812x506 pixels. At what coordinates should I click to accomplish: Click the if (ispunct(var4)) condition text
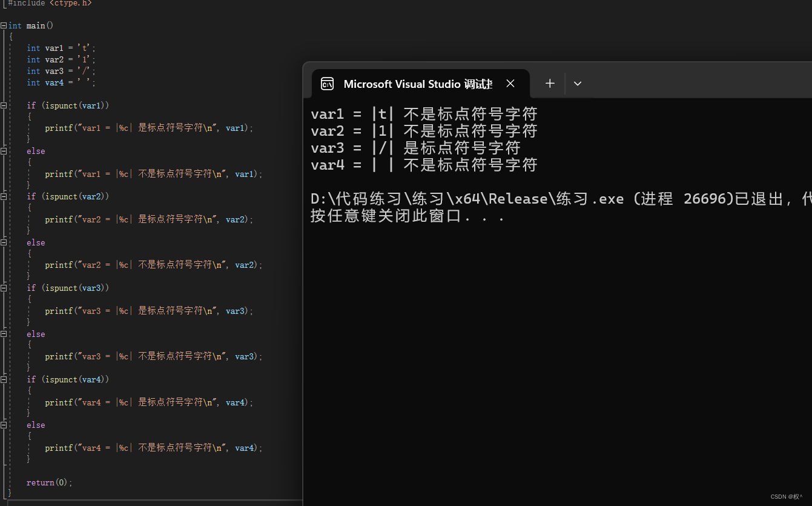click(68, 379)
